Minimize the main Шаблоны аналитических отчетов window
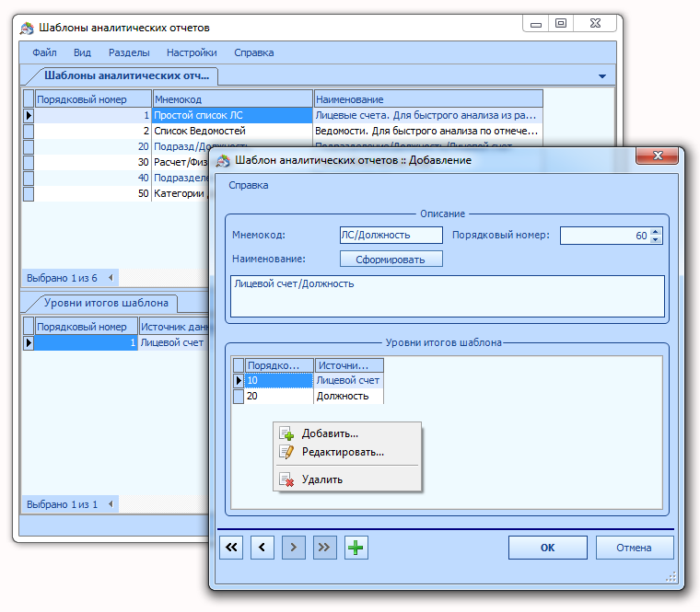 (x=536, y=24)
